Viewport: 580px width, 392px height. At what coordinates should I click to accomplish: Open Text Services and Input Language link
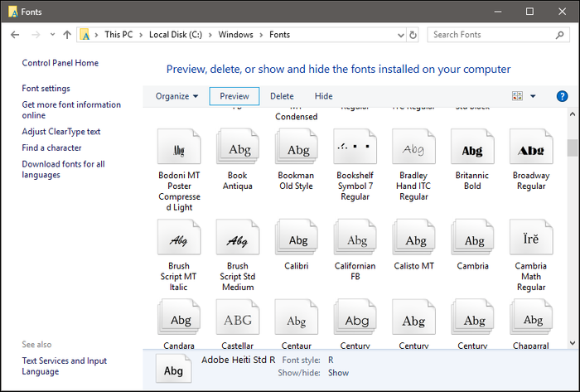[x=65, y=366]
